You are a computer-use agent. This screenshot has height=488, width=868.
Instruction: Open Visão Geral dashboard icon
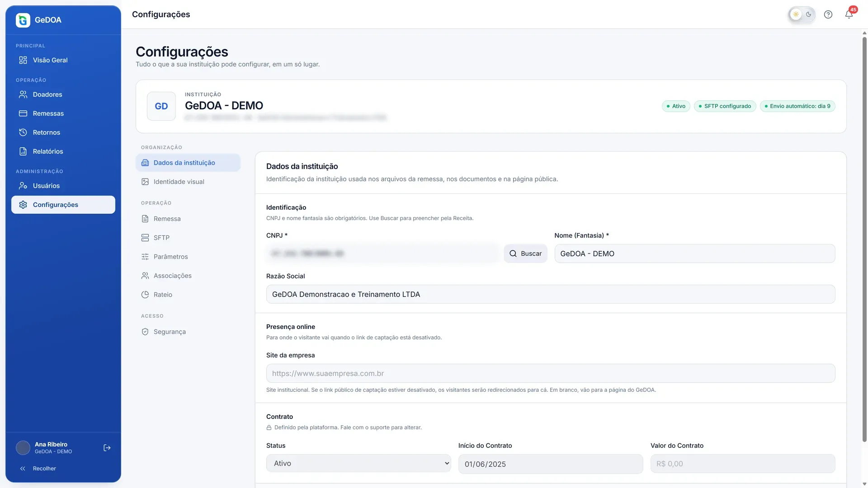tap(23, 60)
